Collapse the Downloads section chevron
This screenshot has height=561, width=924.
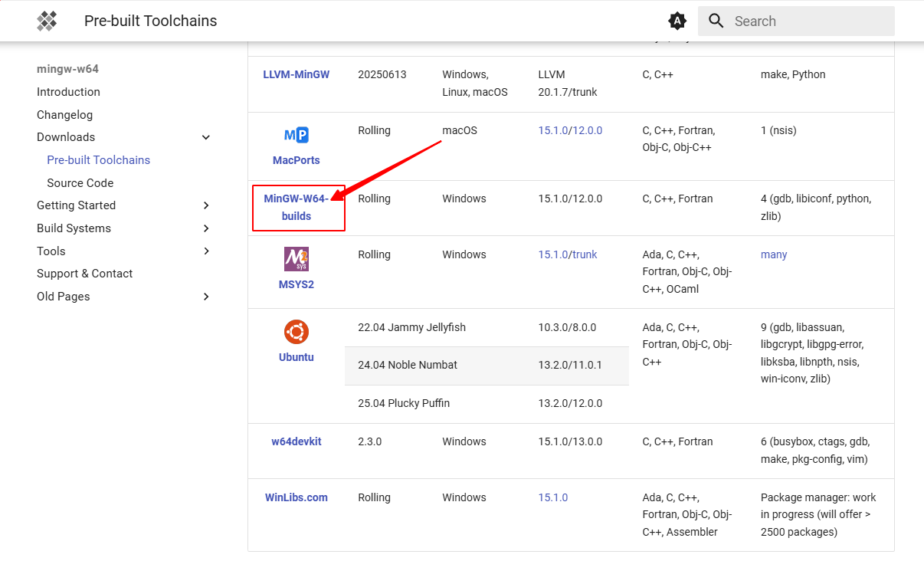click(x=205, y=137)
